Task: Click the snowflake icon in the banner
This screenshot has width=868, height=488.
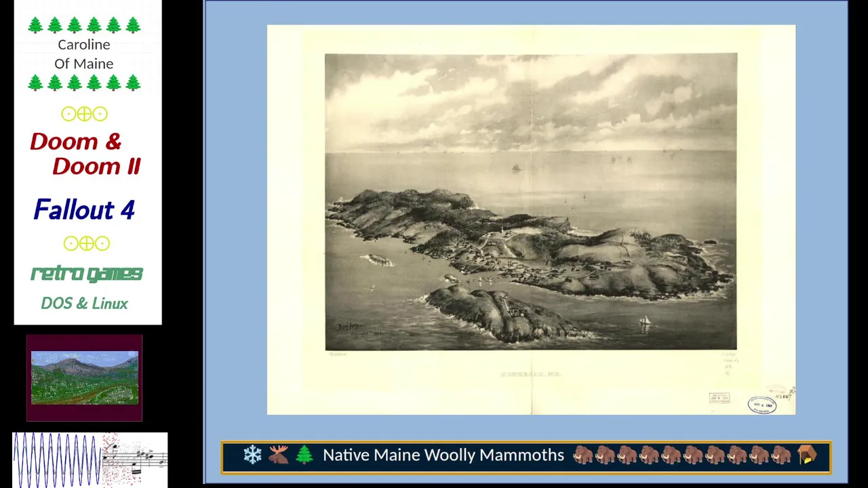Action: pos(252,455)
